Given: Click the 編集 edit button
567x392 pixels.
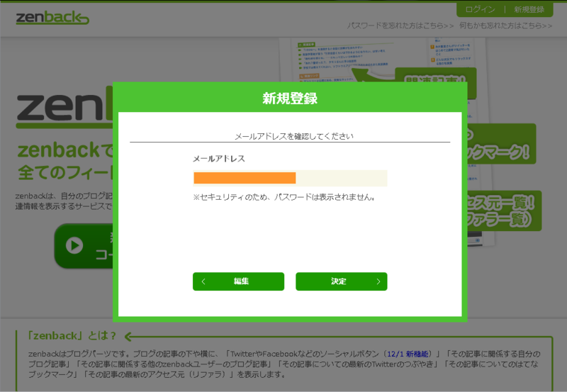Looking at the screenshot, I should (x=238, y=281).
